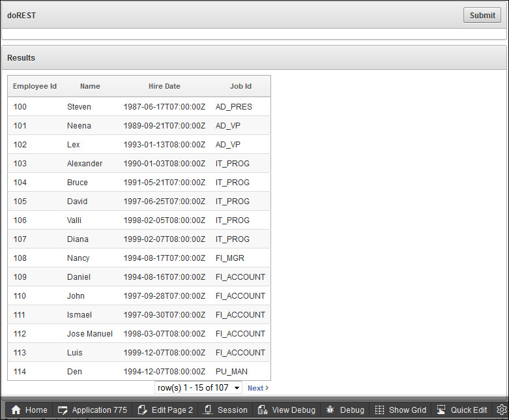Click hire date 1998-02-05T08:00:00Z

tap(164, 220)
